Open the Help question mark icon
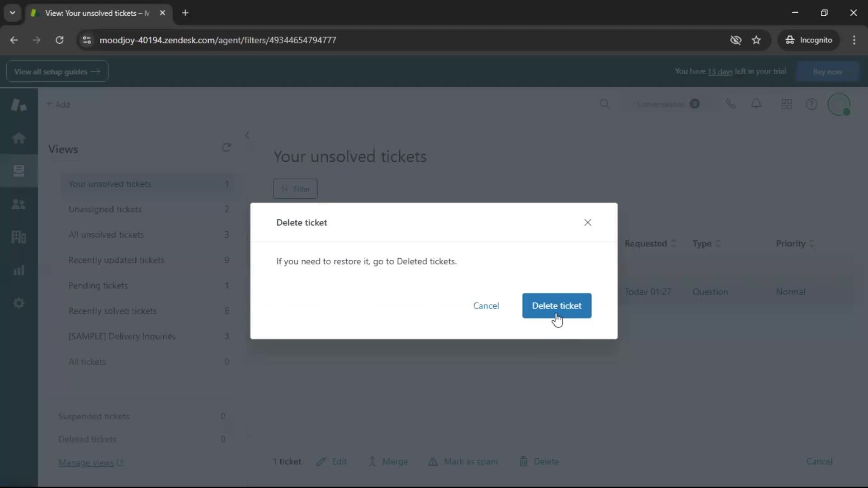Image resolution: width=868 pixels, height=488 pixels. (x=811, y=104)
